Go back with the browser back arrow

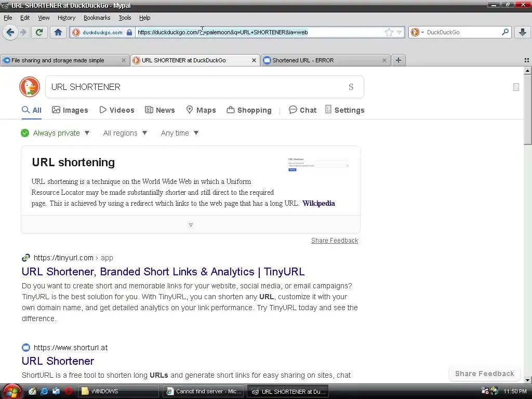tap(10, 32)
